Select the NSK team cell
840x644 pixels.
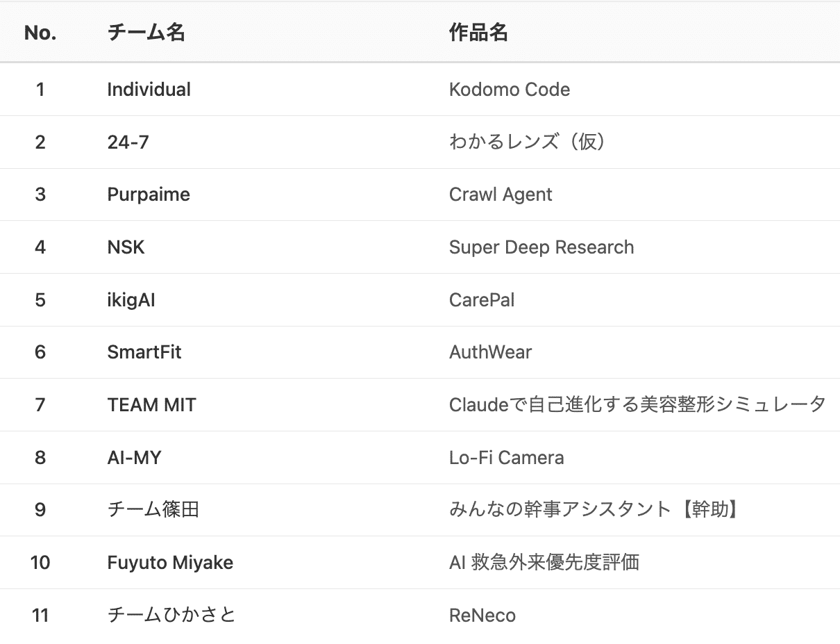point(126,247)
